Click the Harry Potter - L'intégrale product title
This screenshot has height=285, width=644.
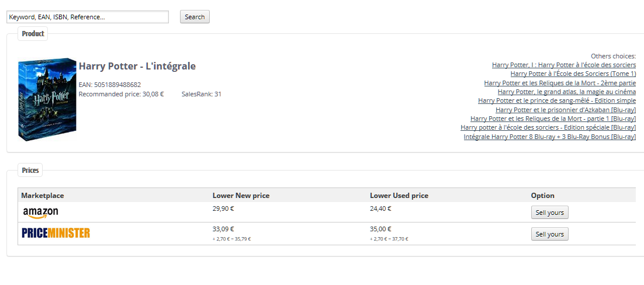(137, 66)
